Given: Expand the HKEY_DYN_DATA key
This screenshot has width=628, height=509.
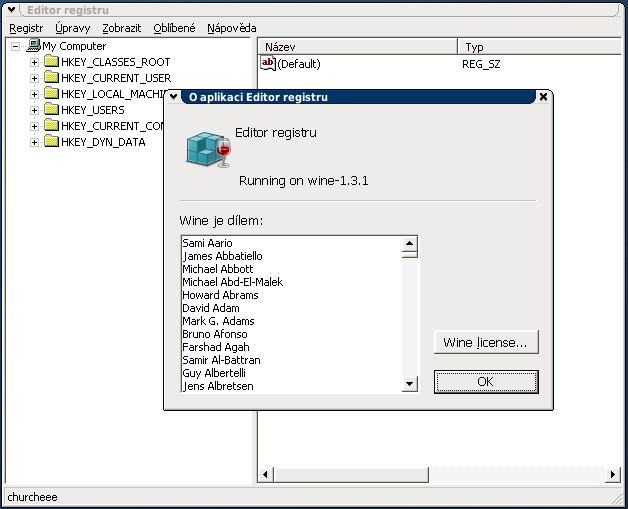Looking at the screenshot, I should pos(34,143).
